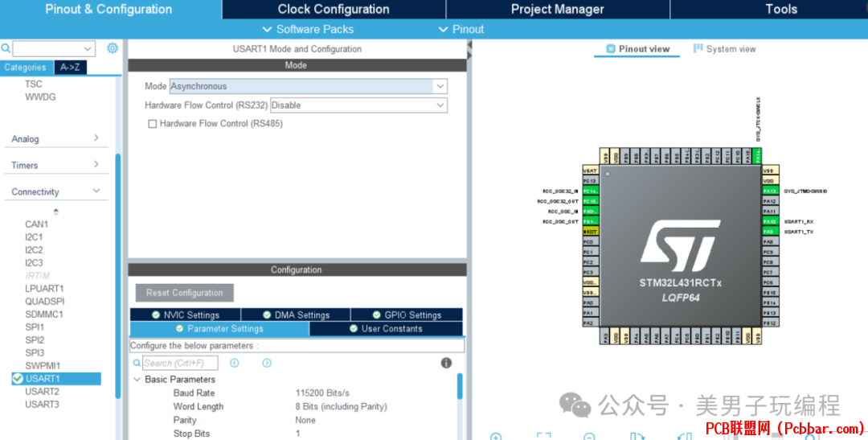Select pin PC15 (RCC_OSC32_OUT) on the chip
This screenshot has height=440, width=868.
pos(590,201)
